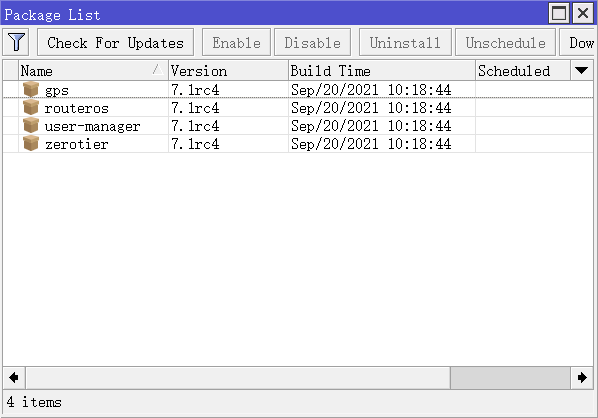Sort by the Build Time column
This screenshot has height=418, width=598.
pyautogui.click(x=382, y=71)
